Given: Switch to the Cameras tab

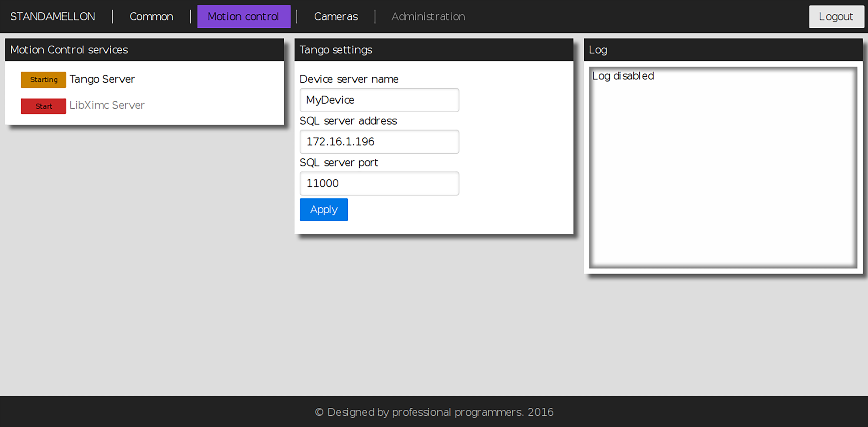Looking at the screenshot, I should point(336,17).
